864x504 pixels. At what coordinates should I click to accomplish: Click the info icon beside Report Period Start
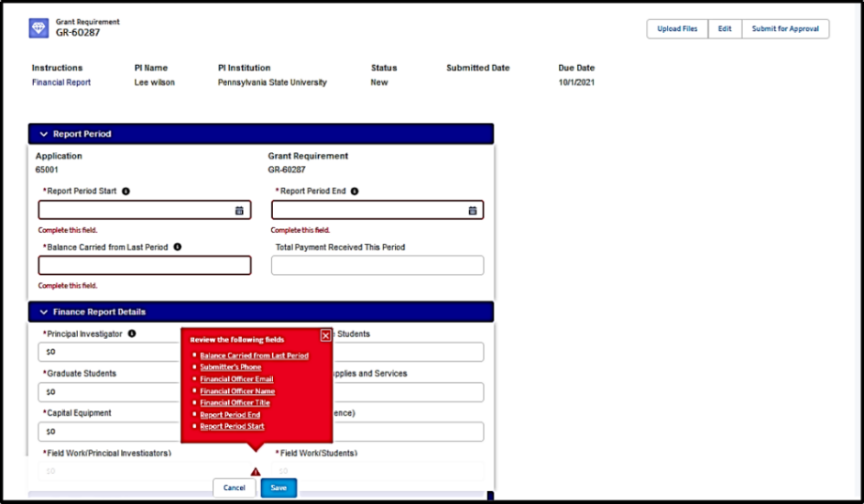[x=126, y=192]
